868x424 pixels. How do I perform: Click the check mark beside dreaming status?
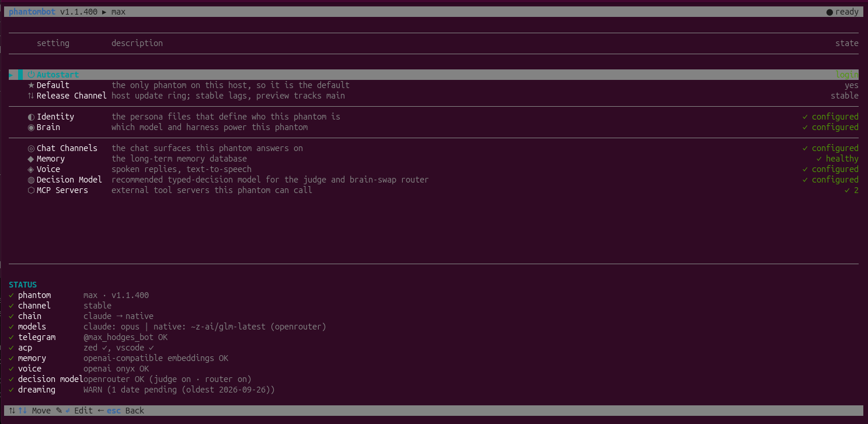11,390
